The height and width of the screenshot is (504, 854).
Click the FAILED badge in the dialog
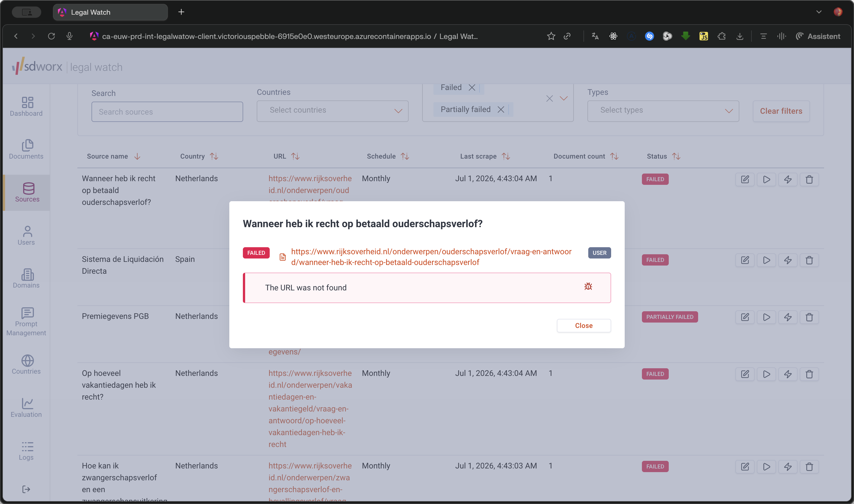256,253
